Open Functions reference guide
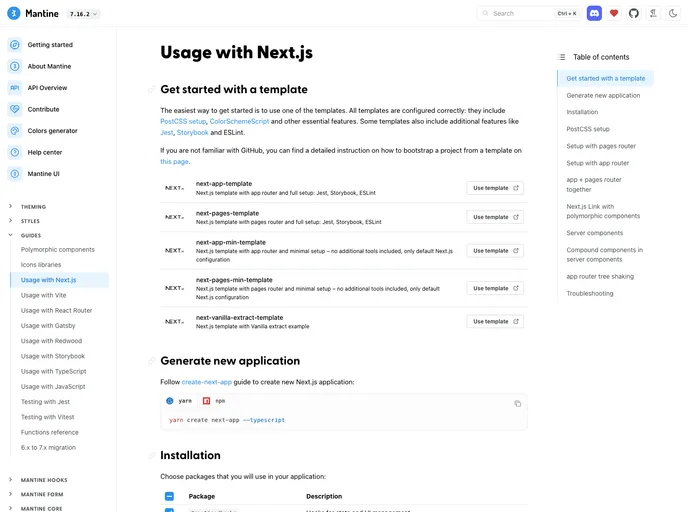The width and height of the screenshot is (688, 512). point(50,432)
